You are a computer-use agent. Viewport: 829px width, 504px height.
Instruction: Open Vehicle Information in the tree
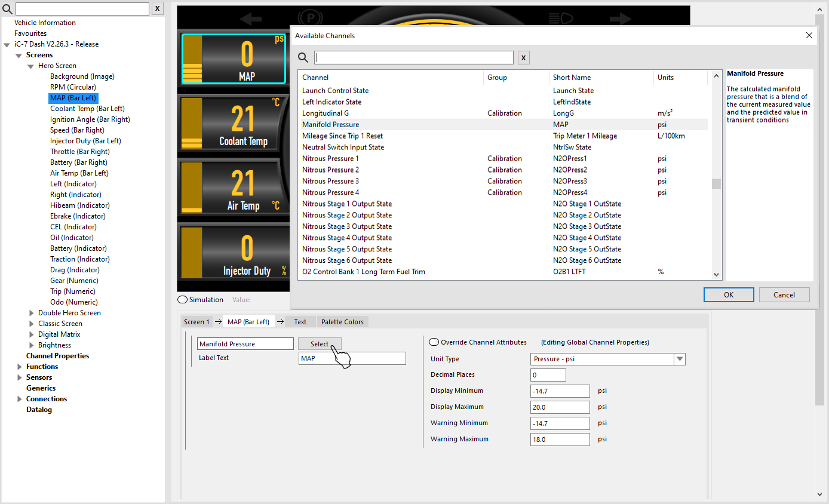[x=45, y=23]
